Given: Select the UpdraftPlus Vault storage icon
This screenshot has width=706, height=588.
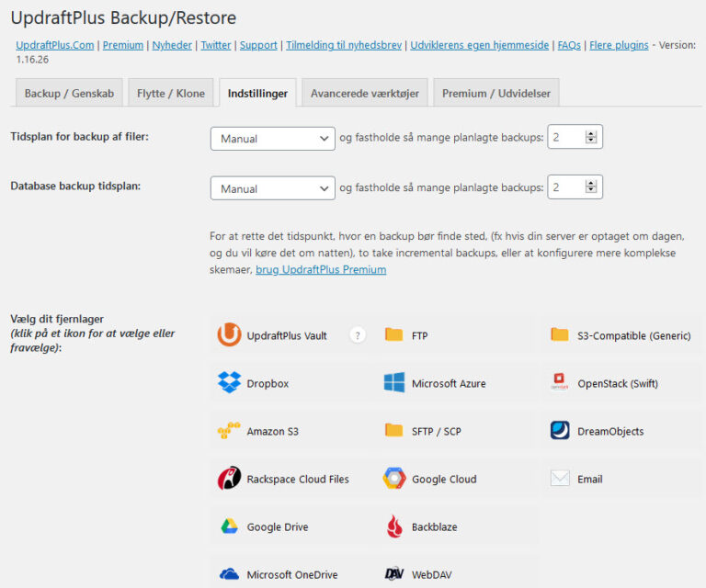Looking at the screenshot, I should coord(229,335).
